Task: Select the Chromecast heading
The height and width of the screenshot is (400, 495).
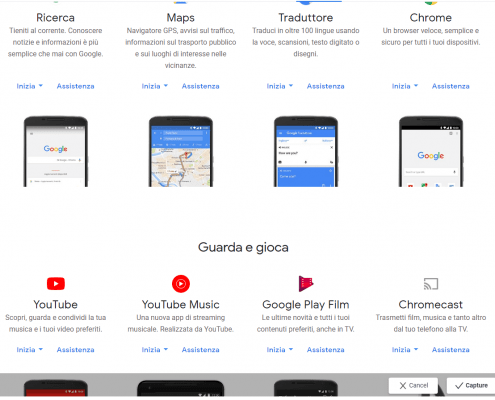Action: [431, 305]
